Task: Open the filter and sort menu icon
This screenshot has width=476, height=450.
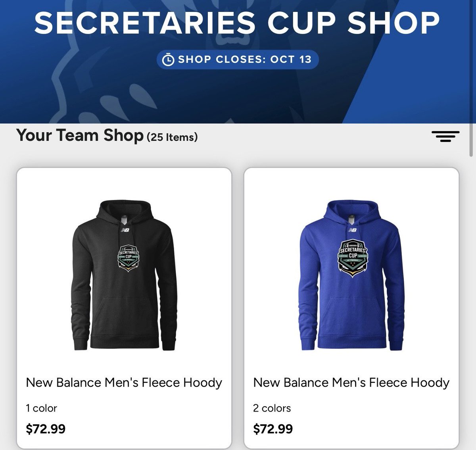Action: (445, 136)
